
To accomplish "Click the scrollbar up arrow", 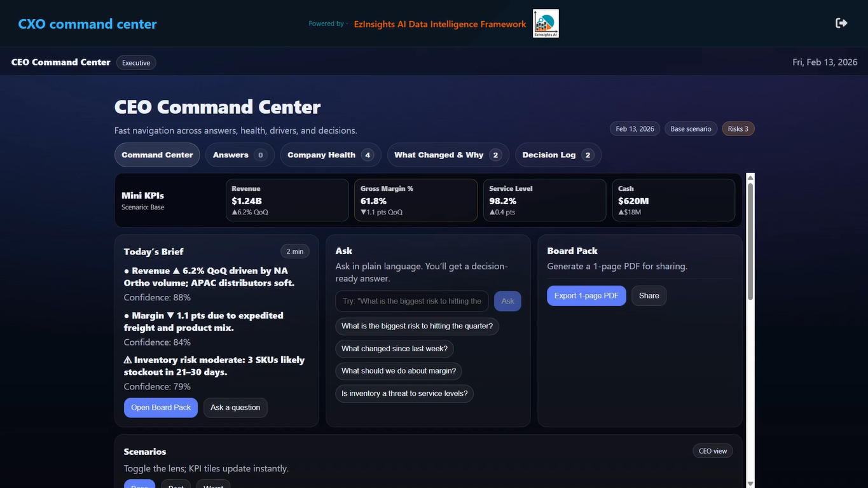I will point(750,178).
